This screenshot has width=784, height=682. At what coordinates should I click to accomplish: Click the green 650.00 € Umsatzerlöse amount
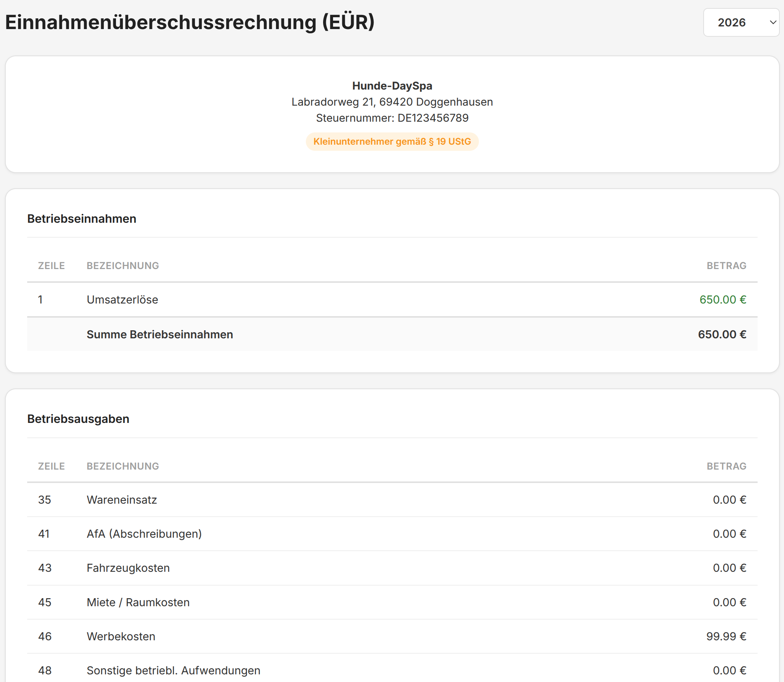pos(722,300)
